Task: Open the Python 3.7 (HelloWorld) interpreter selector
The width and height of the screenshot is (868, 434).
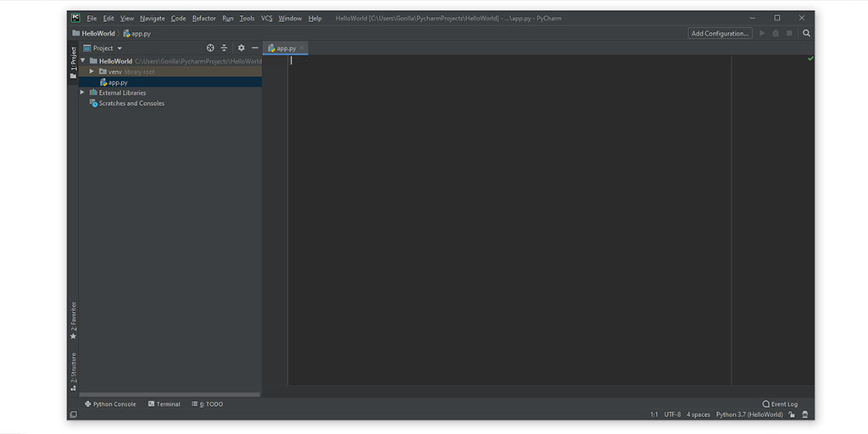Action: click(749, 415)
